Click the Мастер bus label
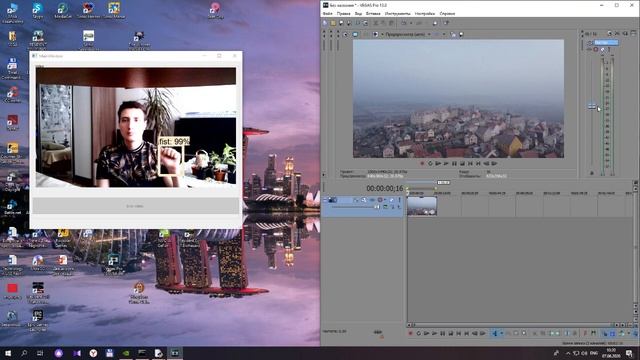Screen dimensions: 640x360 pos(606,42)
